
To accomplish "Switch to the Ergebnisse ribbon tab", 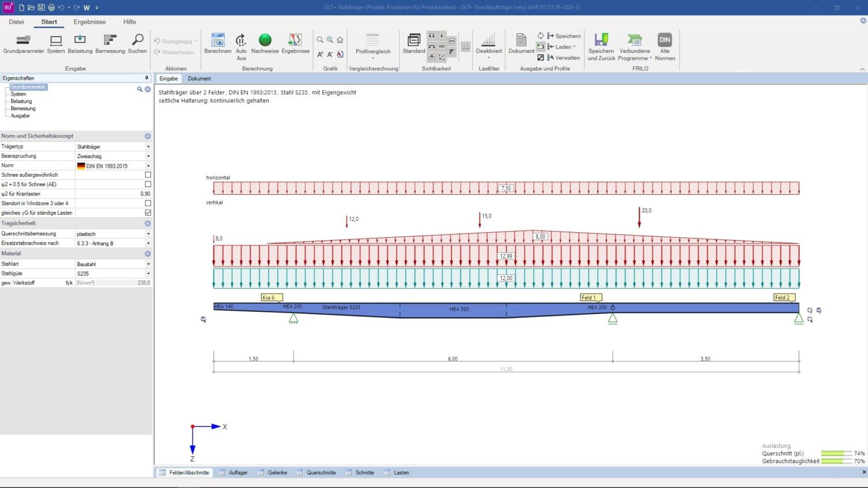I will (89, 22).
